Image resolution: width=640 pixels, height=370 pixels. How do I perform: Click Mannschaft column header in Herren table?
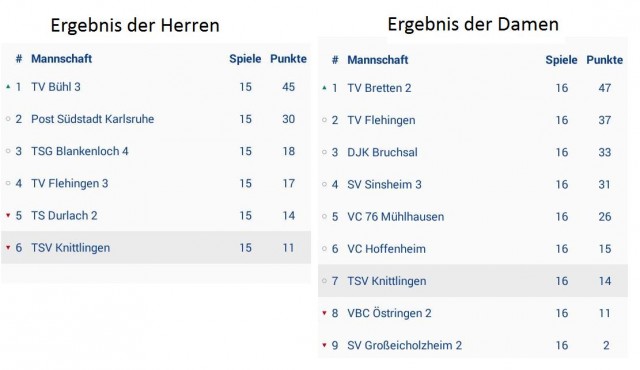pos(61,59)
